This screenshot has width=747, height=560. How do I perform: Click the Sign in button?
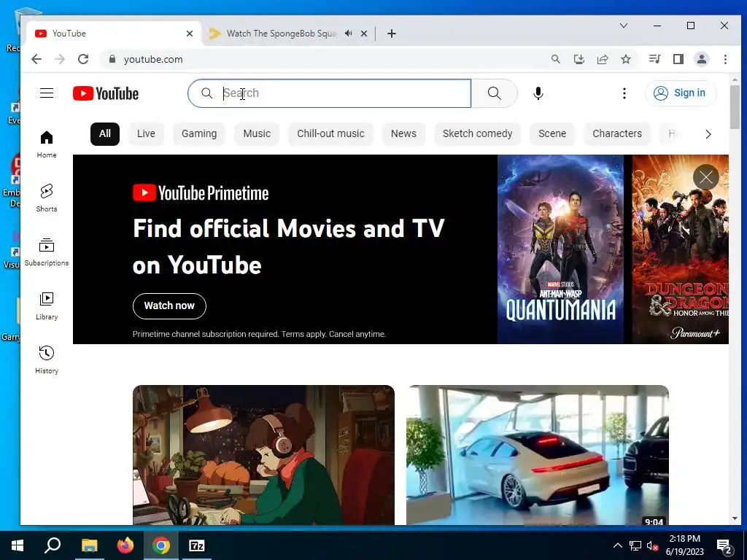pyautogui.click(x=681, y=93)
